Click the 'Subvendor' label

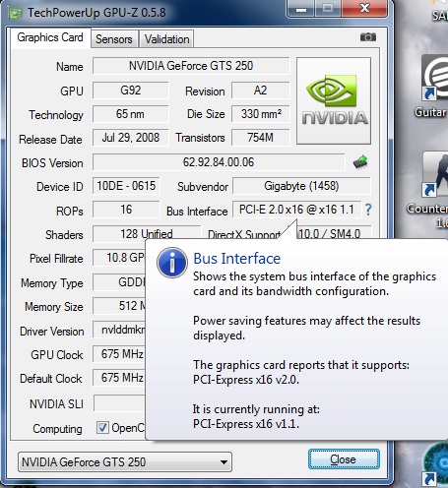203,187
